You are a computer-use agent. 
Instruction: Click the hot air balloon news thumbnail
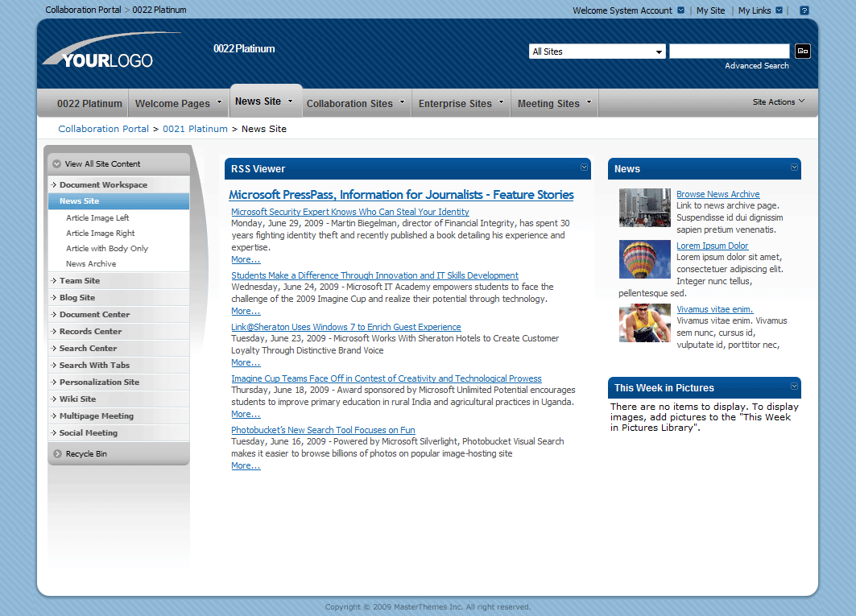pos(644,259)
